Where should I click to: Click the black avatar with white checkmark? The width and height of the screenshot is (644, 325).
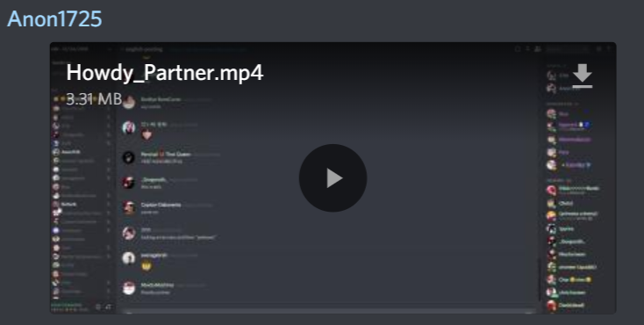coord(129,157)
